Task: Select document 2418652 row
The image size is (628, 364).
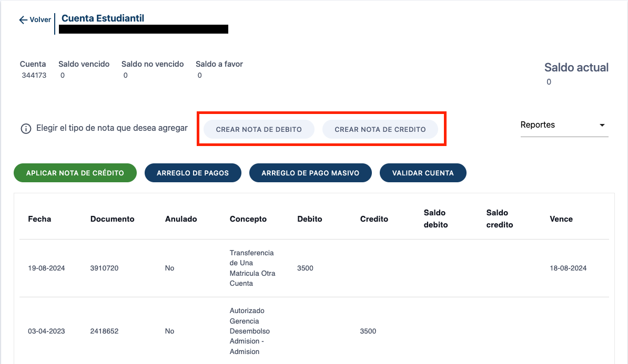Action: 104,331
